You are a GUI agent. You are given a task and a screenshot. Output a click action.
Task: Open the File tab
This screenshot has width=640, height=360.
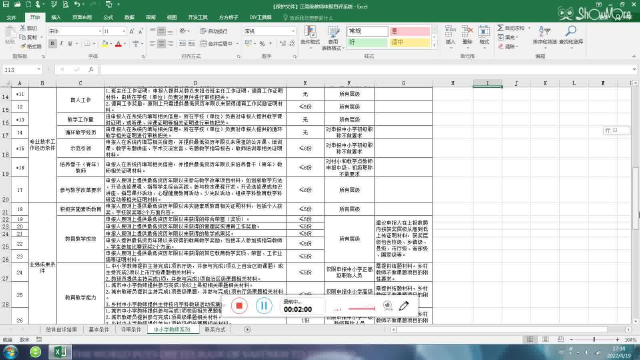pyautogui.click(x=11, y=18)
